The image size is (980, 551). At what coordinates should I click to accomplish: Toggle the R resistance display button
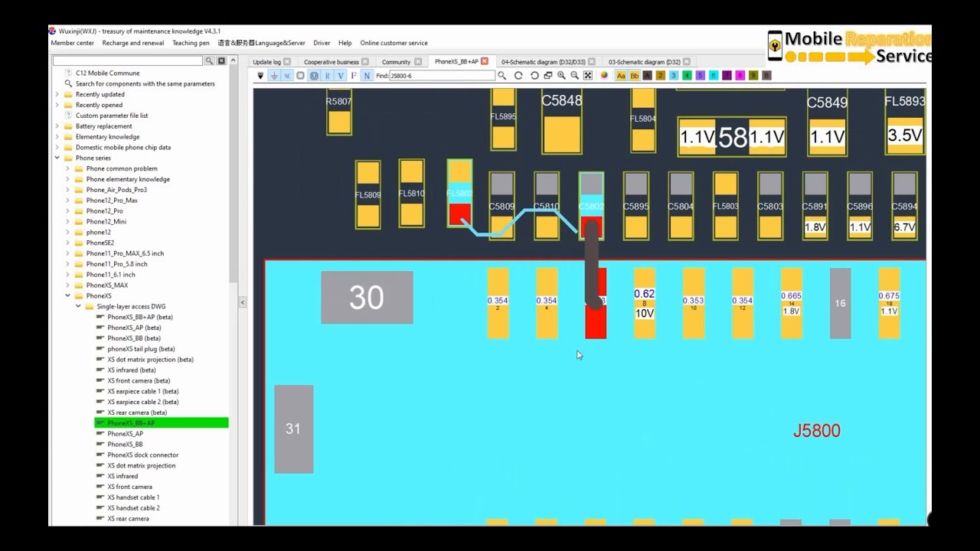click(x=327, y=76)
